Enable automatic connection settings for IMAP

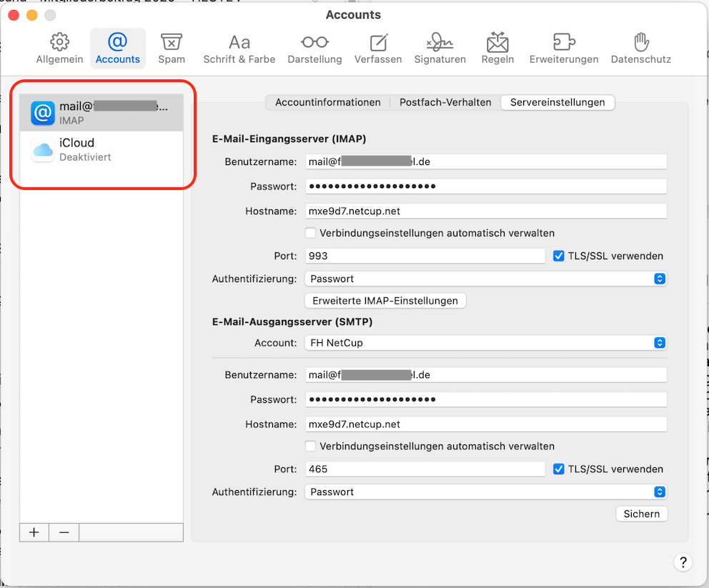(x=310, y=233)
